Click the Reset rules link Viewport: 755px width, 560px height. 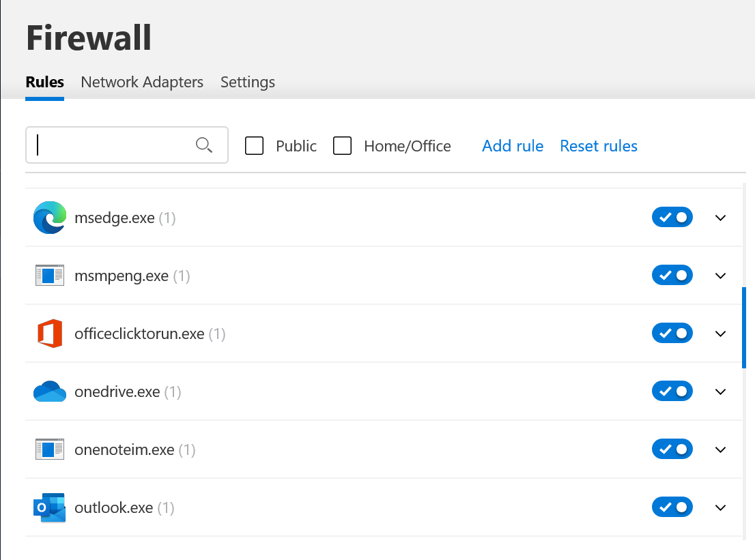(599, 146)
